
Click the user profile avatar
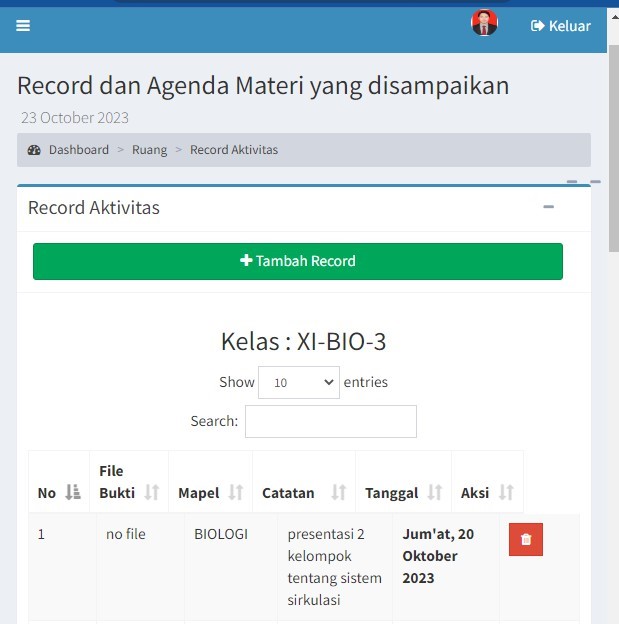pyautogui.click(x=484, y=24)
